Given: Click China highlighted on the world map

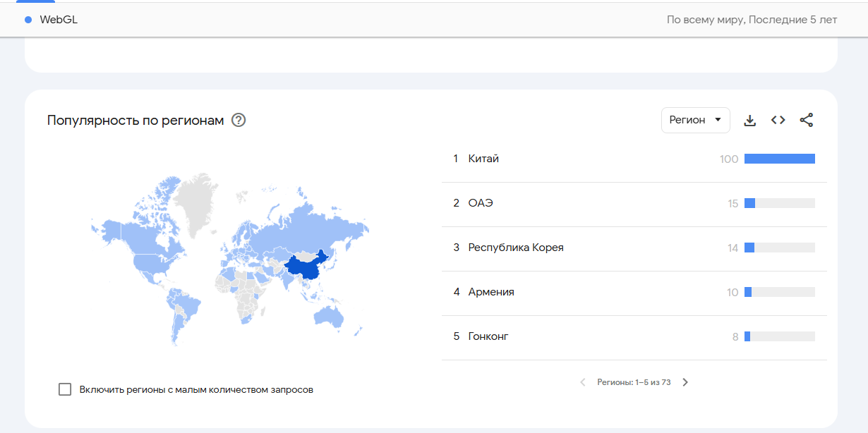Looking at the screenshot, I should [x=303, y=269].
